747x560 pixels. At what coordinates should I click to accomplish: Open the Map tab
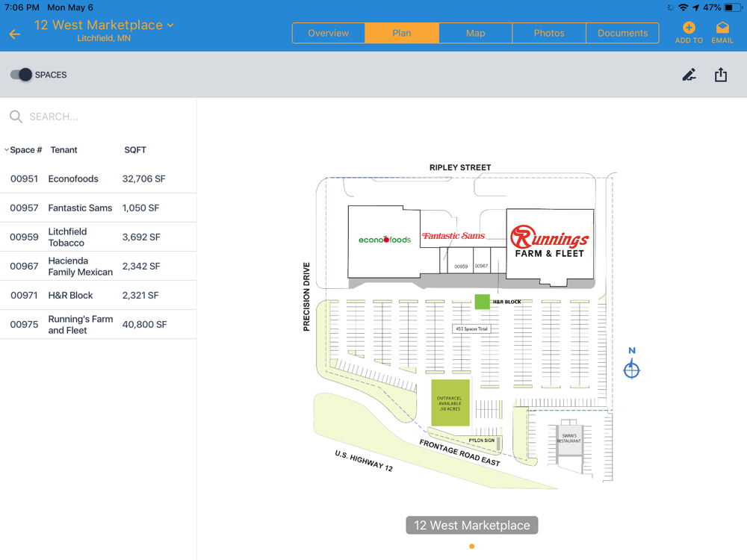point(475,33)
